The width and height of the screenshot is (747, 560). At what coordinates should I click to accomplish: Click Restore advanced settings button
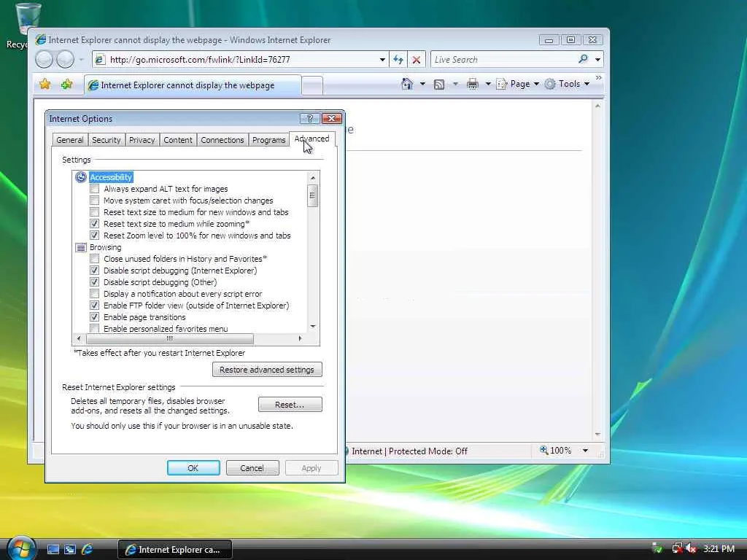(x=267, y=370)
